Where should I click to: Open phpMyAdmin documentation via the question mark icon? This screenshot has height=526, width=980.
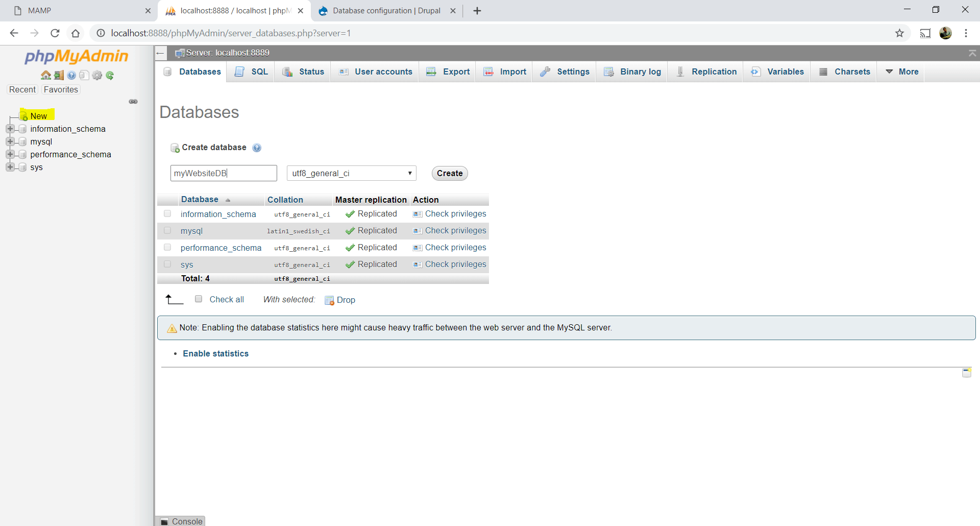tap(71, 75)
